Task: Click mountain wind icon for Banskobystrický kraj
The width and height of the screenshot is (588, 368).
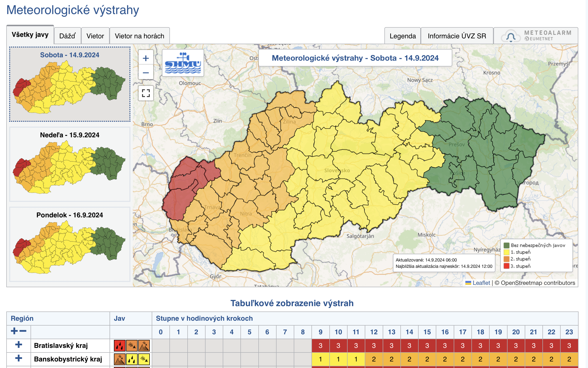Action: coord(119,359)
